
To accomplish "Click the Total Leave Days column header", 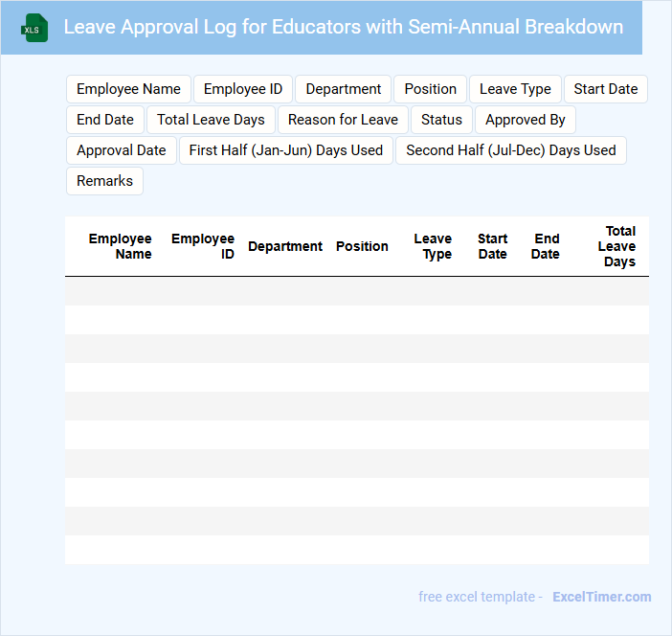I will 618,246.
